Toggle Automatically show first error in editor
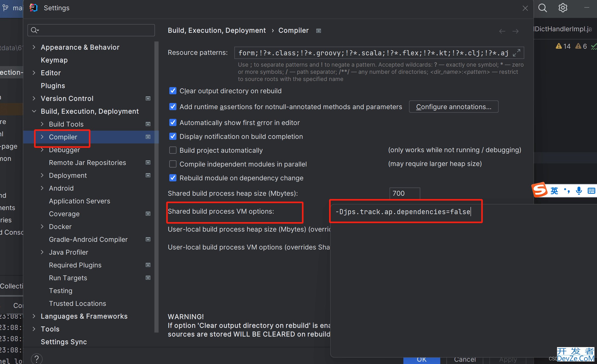This screenshot has height=364, width=597. coord(173,123)
